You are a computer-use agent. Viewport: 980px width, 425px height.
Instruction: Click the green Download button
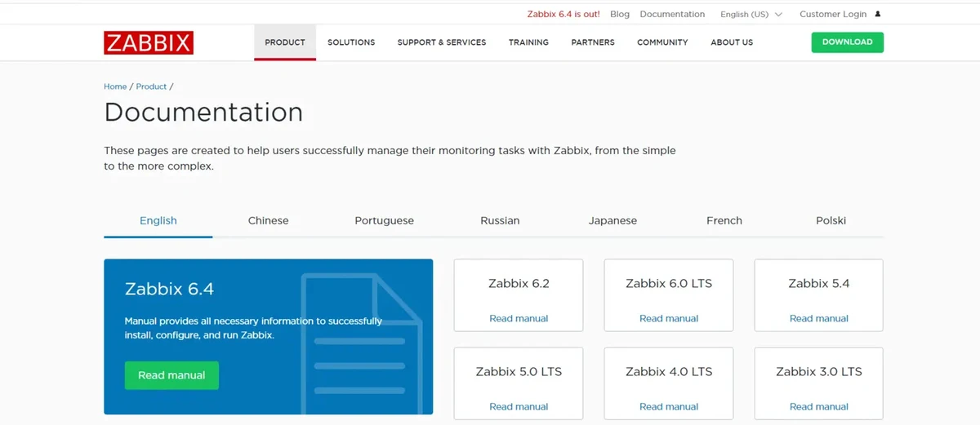[x=848, y=42]
